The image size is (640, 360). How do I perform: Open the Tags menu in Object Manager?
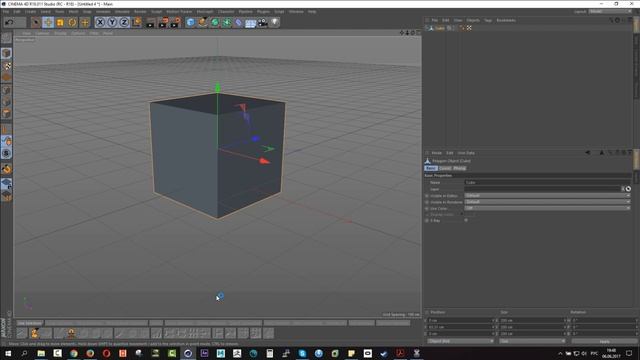[488, 20]
